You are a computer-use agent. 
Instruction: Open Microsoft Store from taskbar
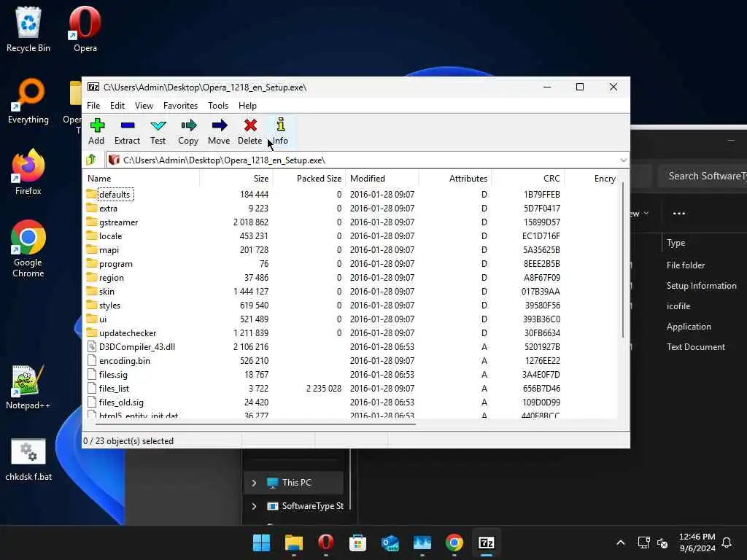[357, 542]
